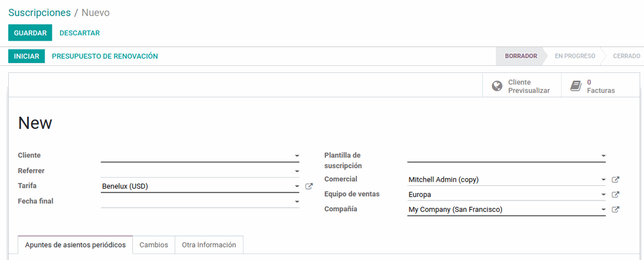The width and height of the screenshot is (644, 260).
Task: Open the Compañía dropdown arrow
Action: pos(603,209)
